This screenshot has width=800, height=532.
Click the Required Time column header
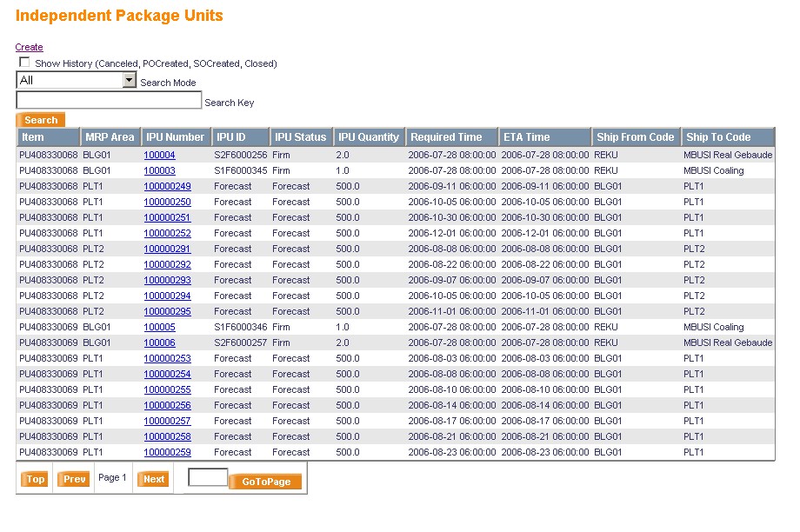(x=451, y=137)
